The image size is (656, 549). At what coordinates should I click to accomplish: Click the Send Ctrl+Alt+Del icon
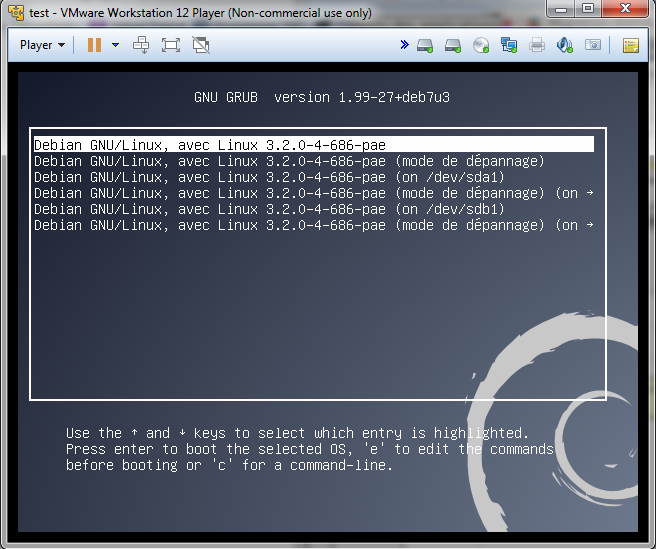pyautogui.click(x=142, y=45)
